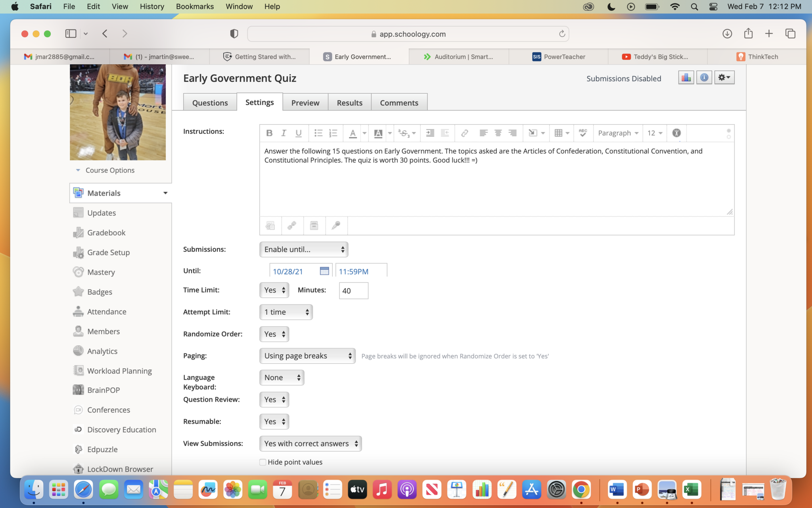Open the Attempt Limit dropdown
This screenshot has width=812, height=508.
286,312
